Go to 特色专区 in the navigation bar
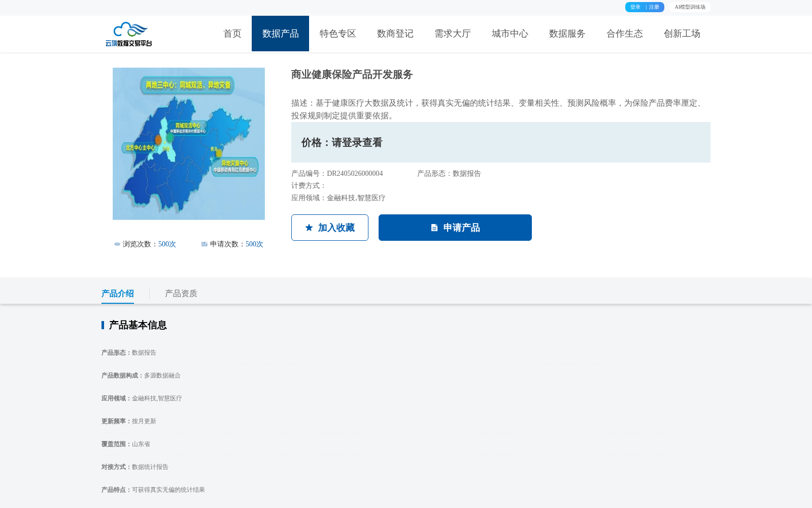The height and width of the screenshot is (508, 812). pyautogui.click(x=338, y=34)
